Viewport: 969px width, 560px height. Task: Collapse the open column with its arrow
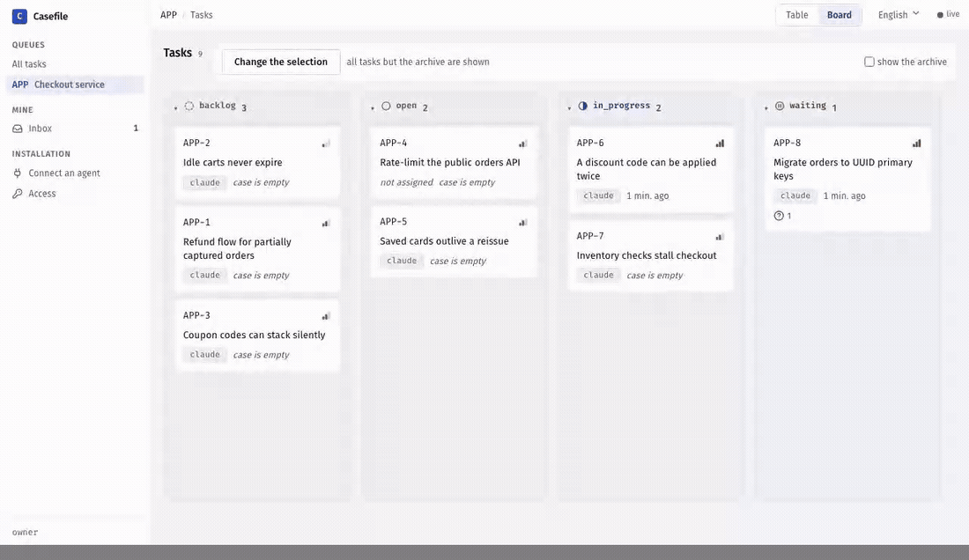pyautogui.click(x=373, y=108)
